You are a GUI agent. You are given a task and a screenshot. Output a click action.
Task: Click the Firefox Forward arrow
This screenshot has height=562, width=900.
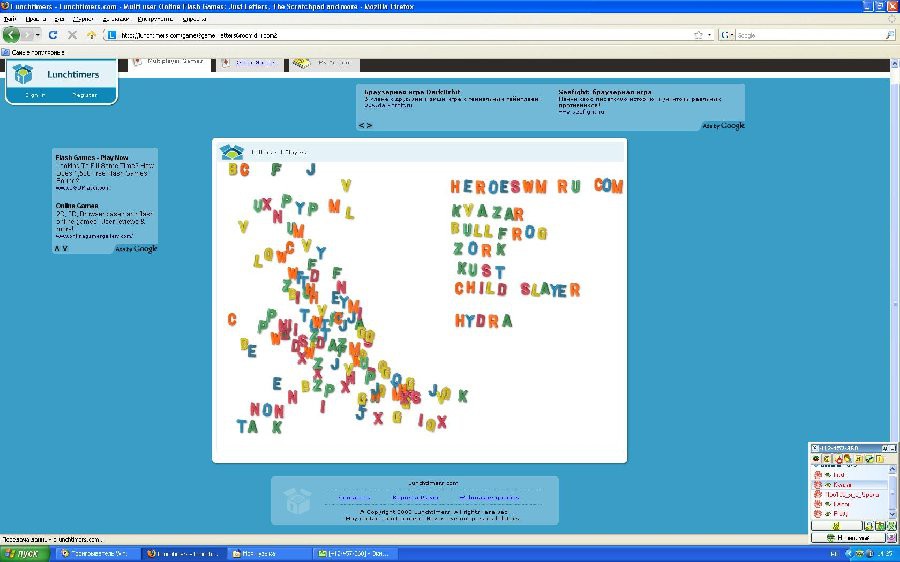coord(27,35)
